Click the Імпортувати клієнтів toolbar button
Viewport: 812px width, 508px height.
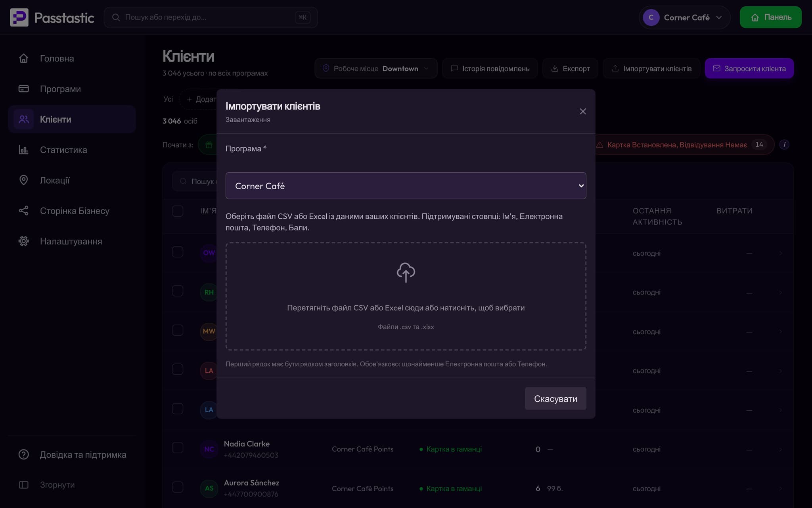tap(651, 68)
